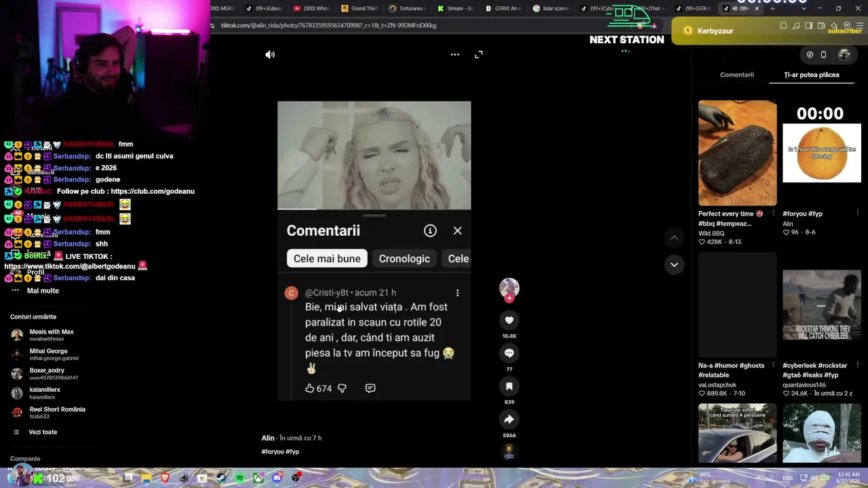The width and height of the screenshot is (868, 488).
Task: Open OBS Studio from the taskbar
Action: [x=296, y=479]
